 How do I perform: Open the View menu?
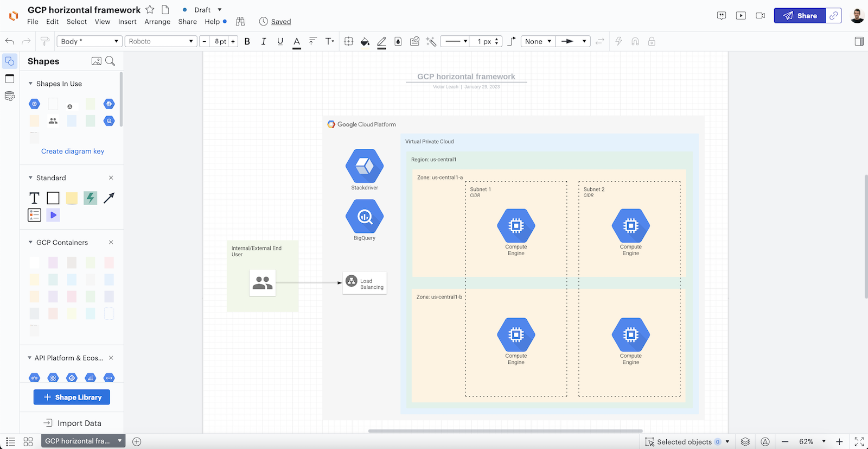(x=103, y=22)
